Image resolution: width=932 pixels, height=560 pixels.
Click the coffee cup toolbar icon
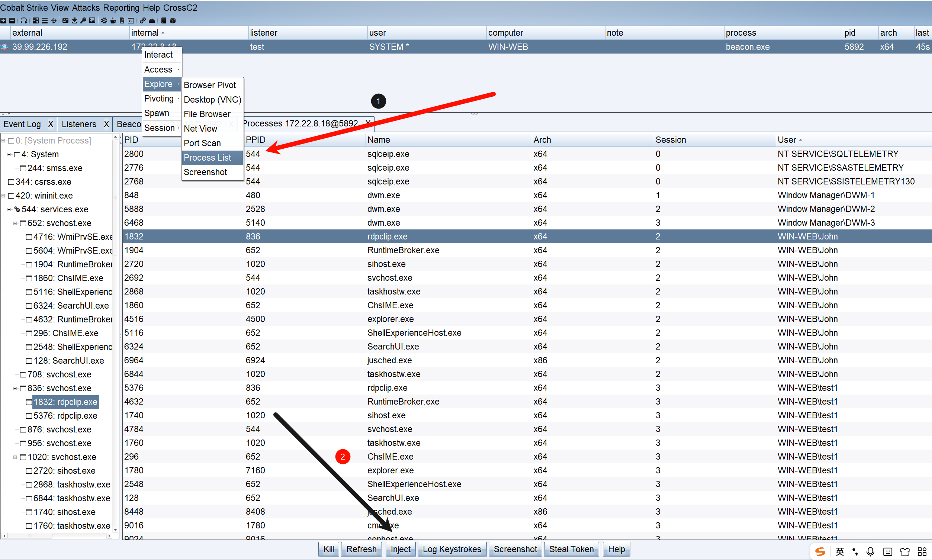pos(113,20)
